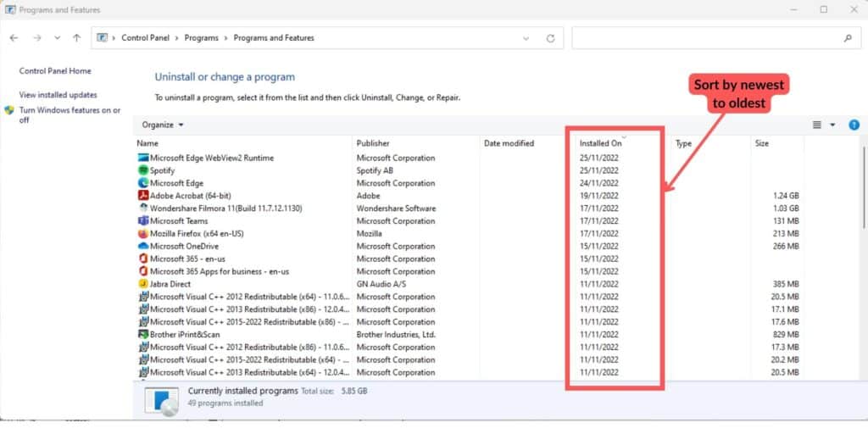Click the Wondershare Software publisher cell

click(x=396, y=209)
